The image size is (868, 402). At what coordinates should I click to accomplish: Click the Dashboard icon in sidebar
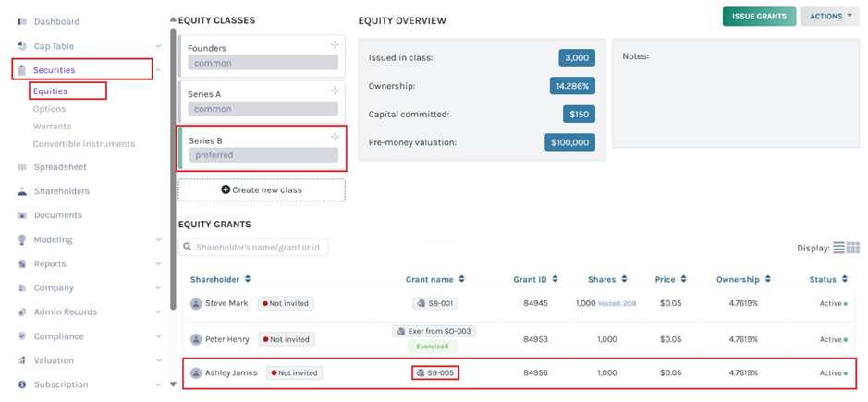click(22, 21)
